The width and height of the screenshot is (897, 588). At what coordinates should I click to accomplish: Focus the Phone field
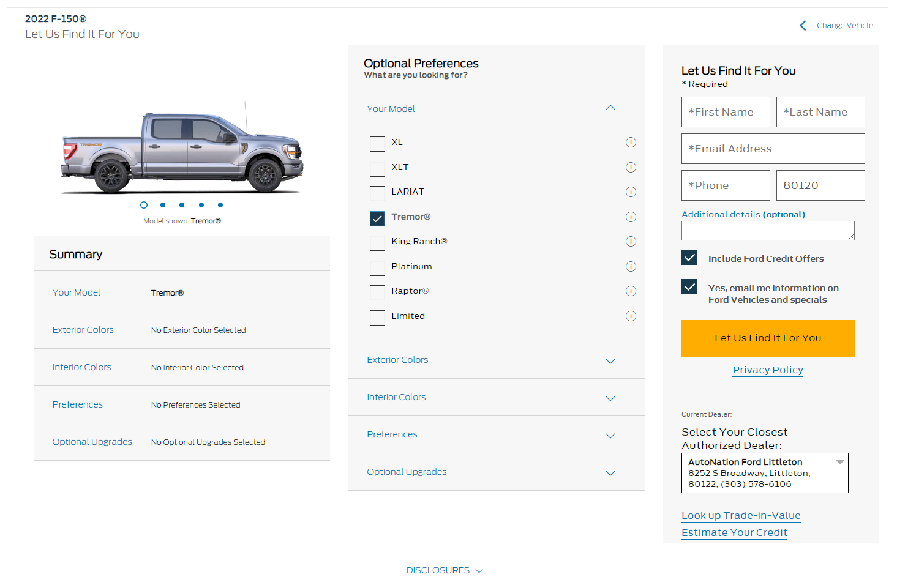[x=726, y=185]
